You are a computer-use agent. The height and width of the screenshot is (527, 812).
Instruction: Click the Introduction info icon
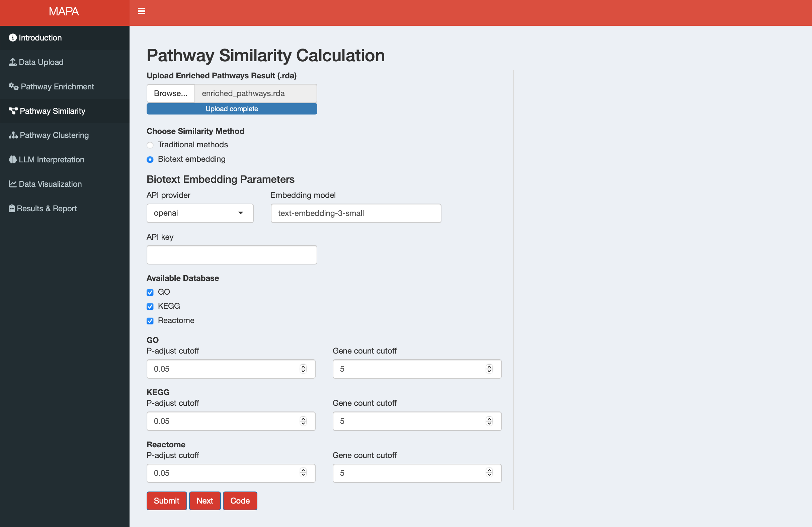(13, 38)
